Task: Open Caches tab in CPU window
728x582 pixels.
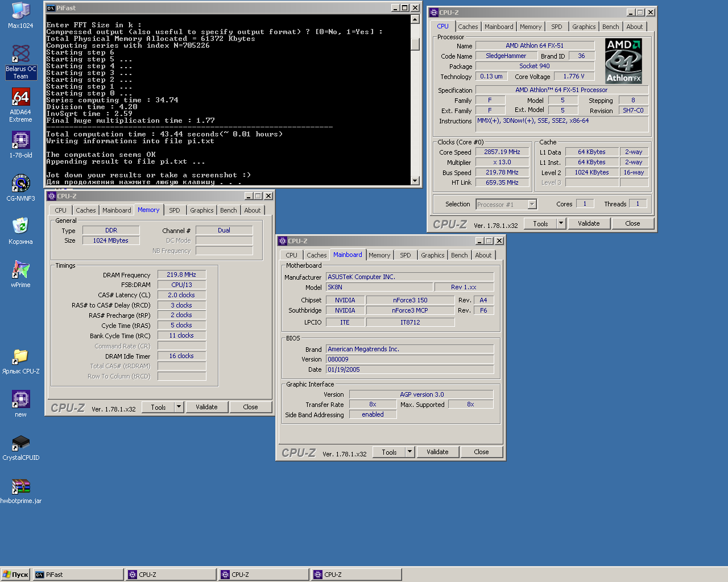Action: (468, 27)
